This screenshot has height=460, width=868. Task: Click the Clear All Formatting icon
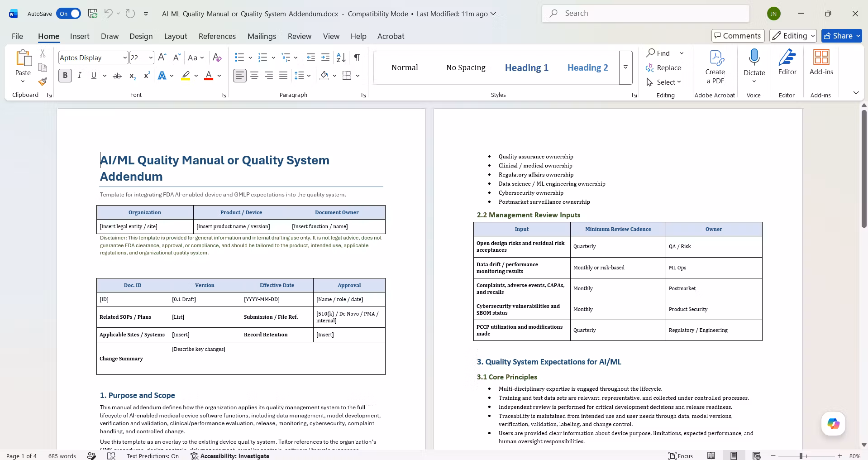217,57
